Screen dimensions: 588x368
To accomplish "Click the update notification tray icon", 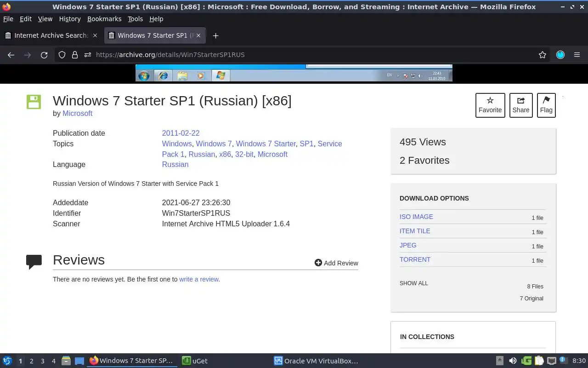I will point(564,360).
